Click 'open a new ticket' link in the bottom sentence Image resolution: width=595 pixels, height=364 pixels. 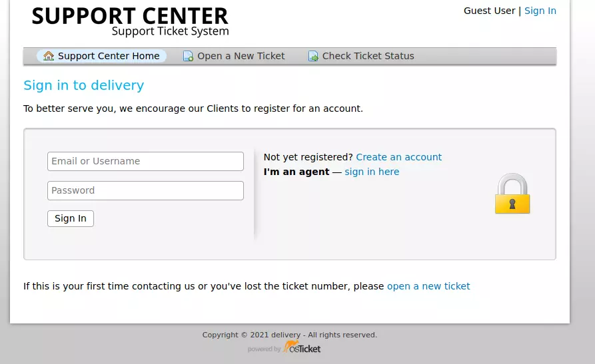[428, 286]
